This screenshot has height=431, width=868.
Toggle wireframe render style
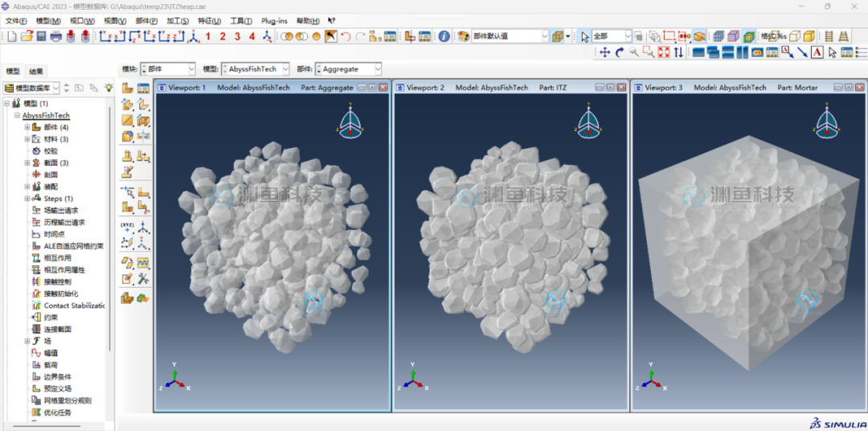[x=773, y=36]
